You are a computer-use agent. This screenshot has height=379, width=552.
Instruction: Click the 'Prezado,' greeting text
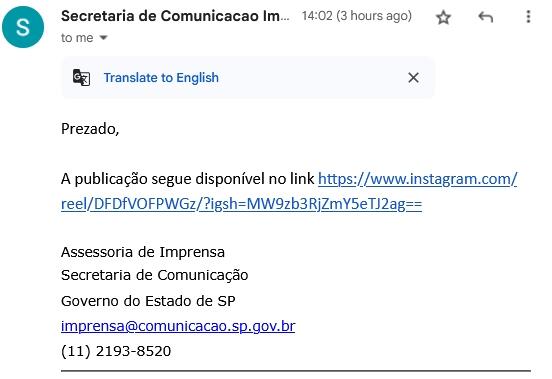point(90,129)
